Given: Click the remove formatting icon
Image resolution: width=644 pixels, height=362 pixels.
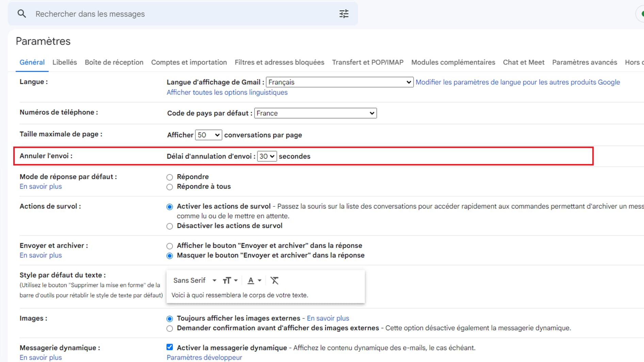Looking at the screenshot, I should pos(274,281).
